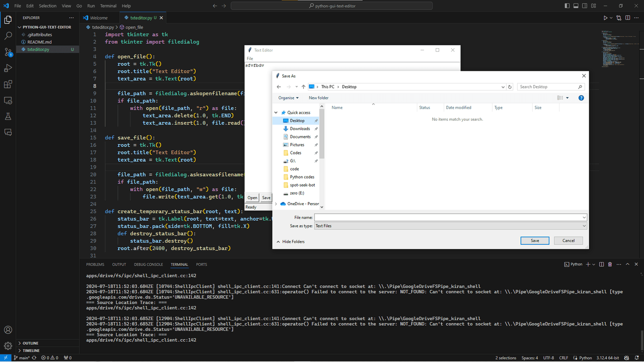The width and height of the screenshot is (644, 362).
Task: Open the Manage gear icon
Action: click(x=8, y=346)
